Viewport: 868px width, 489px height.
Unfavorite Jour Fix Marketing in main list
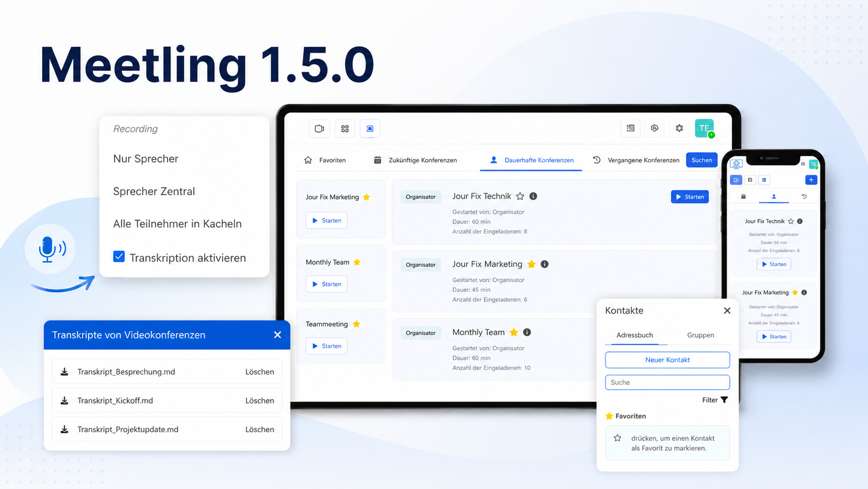(x=532, y=264)
